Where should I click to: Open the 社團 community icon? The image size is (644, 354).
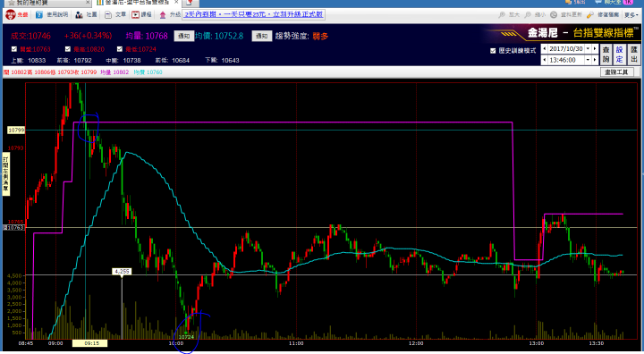(x=79, y=15)
